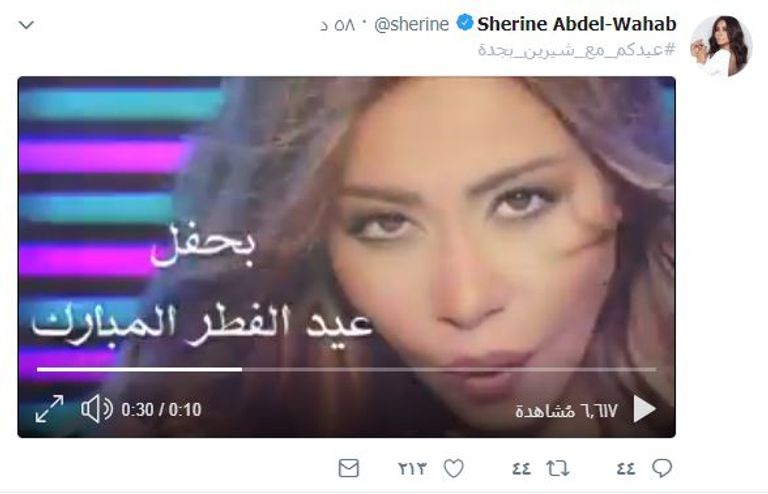Viewport: 768px width, 494px height.
Task: Open the Arabic hashtag under the name
Action: coord(577,49)
